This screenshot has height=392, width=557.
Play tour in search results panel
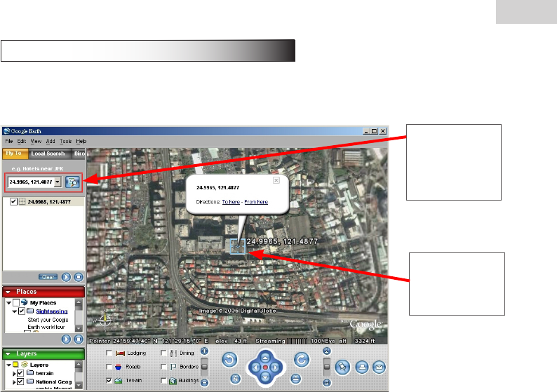[66, 277]
